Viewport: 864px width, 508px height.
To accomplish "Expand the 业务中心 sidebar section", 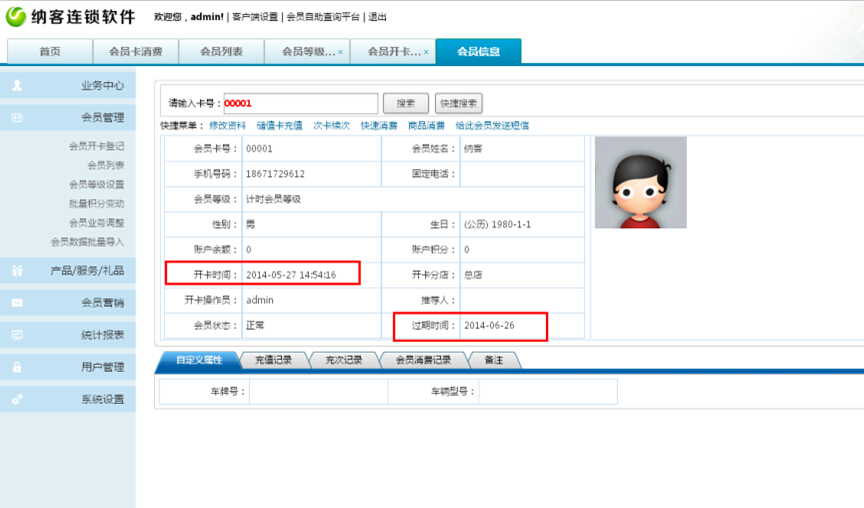I will 102,86.
